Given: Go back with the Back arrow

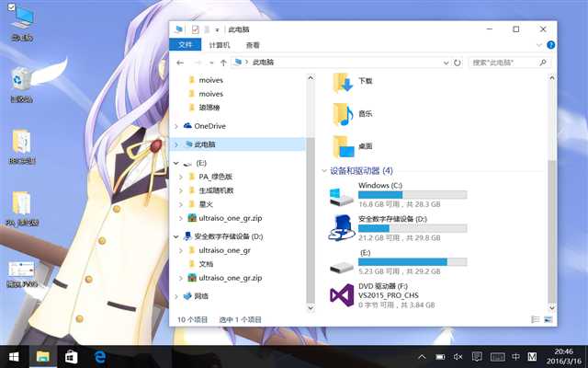Looking at the screenshot, I should [x=180, y=63].
